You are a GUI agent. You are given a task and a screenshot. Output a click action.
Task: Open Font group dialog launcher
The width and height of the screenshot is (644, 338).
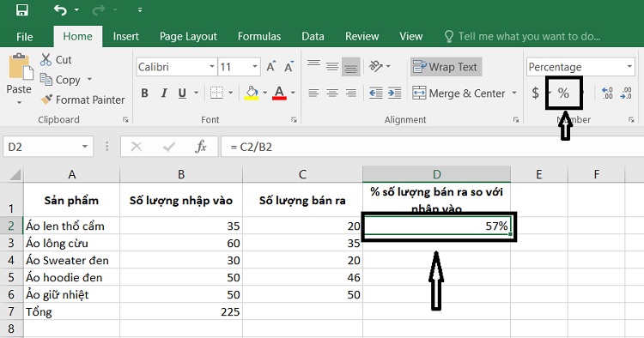pyautogui.click(x=294, y=120)
